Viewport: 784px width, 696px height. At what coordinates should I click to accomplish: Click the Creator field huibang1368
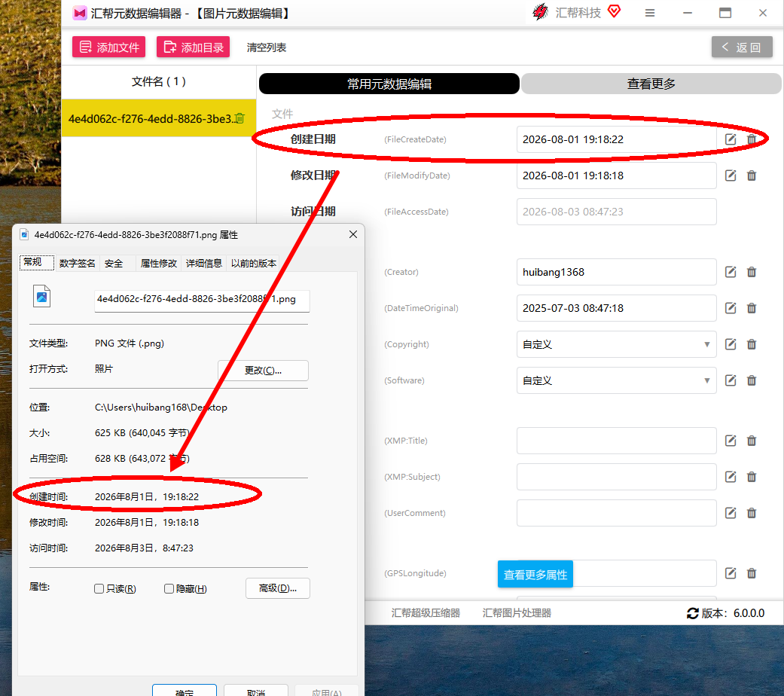click(616, 272)
